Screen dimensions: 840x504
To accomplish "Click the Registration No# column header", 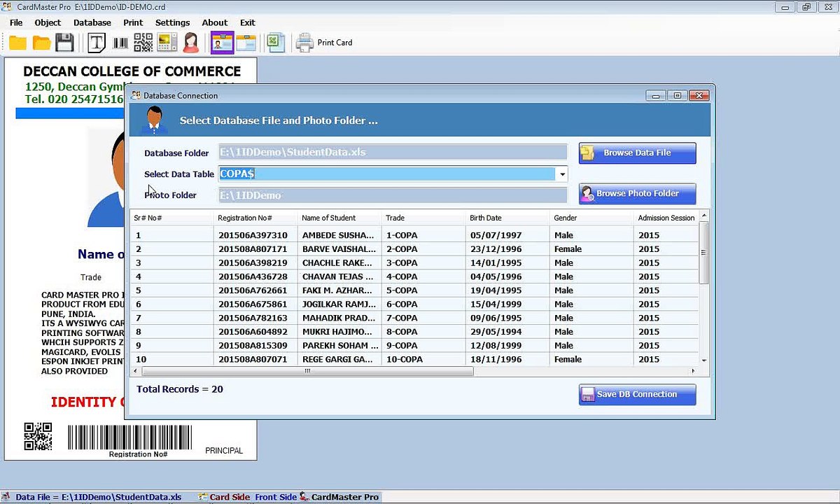I will point(255,218).
